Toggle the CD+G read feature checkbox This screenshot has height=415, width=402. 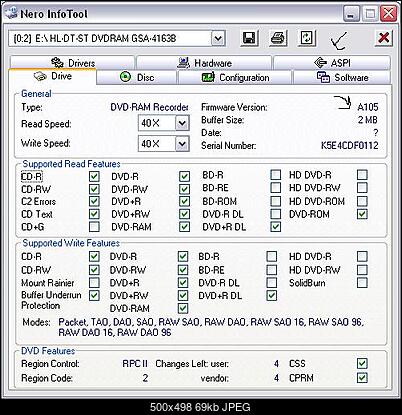94,227
